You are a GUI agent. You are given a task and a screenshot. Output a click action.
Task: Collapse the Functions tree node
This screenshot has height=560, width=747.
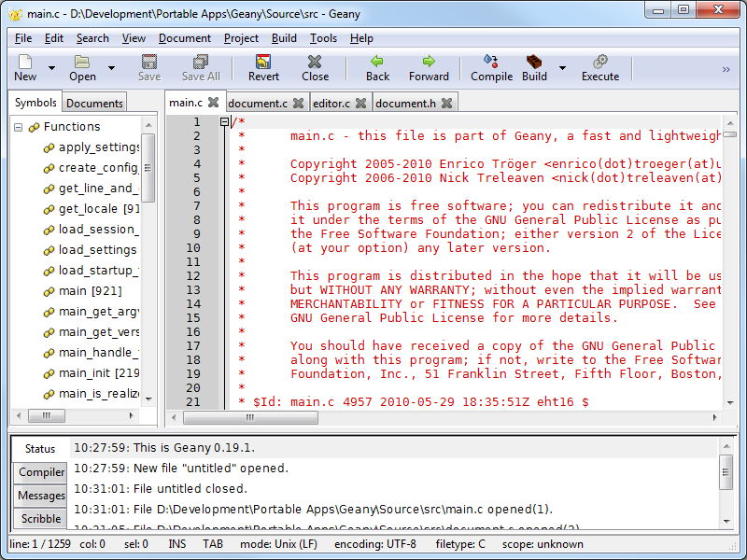(18, 127)
